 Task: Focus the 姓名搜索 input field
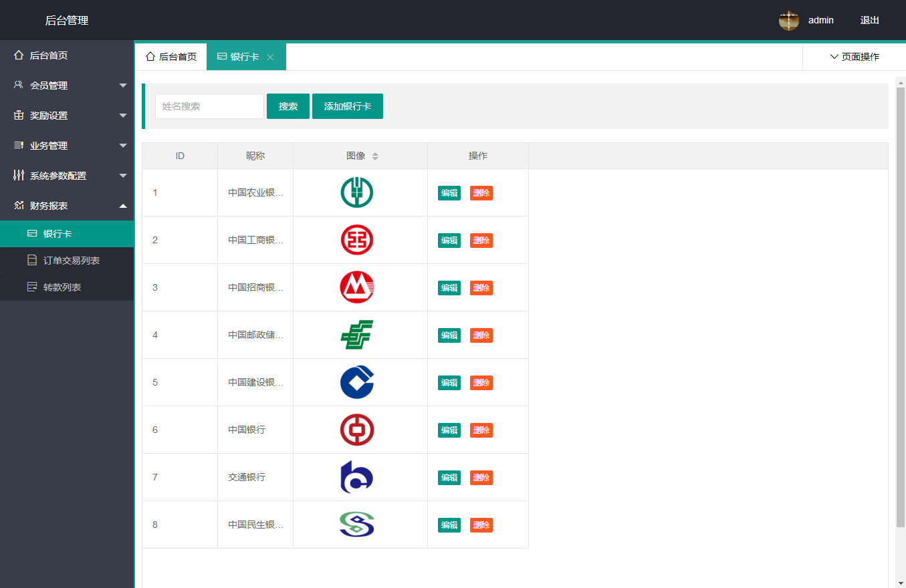(x=209, y=106)
